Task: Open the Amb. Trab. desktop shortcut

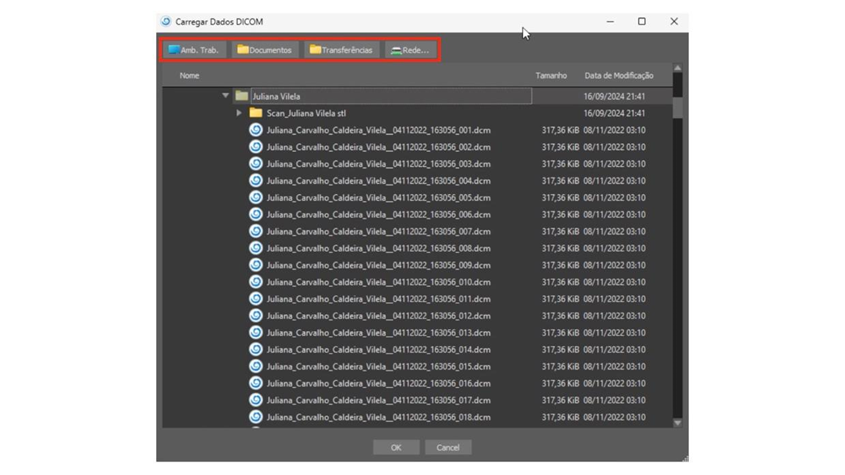Action: click(x=194, y=50)
